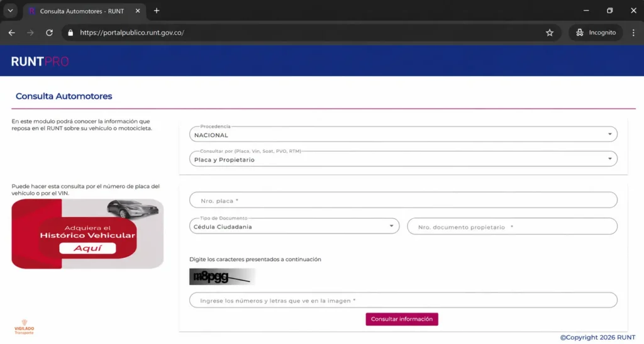Click the Incognito profile button
The image size is (644, 344).
596,33
